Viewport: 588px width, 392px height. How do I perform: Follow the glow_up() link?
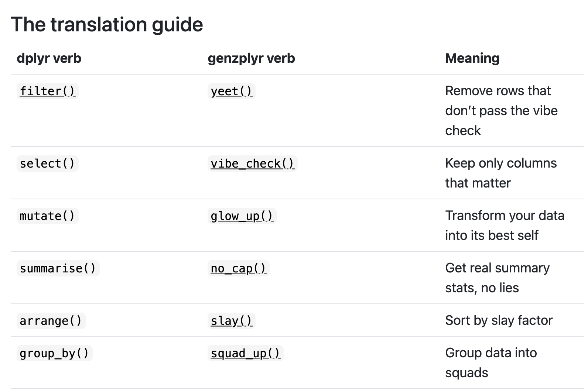(242, 216)
